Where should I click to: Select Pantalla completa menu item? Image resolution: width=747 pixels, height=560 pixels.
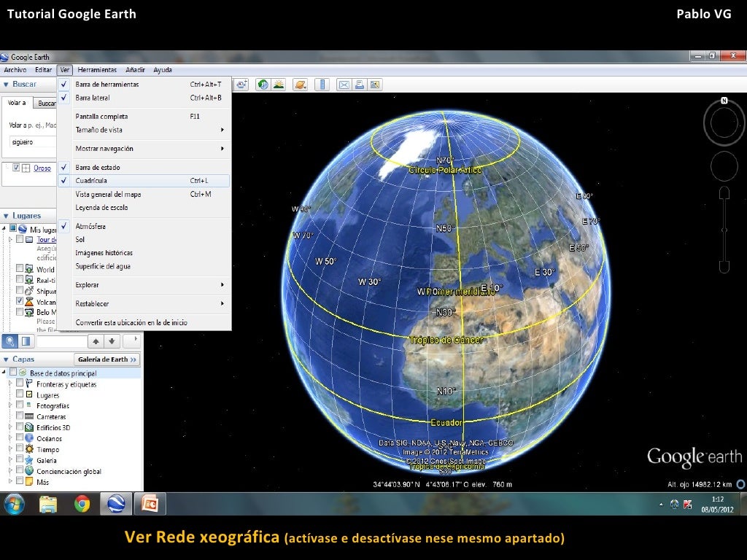click(x=144, y=116)
